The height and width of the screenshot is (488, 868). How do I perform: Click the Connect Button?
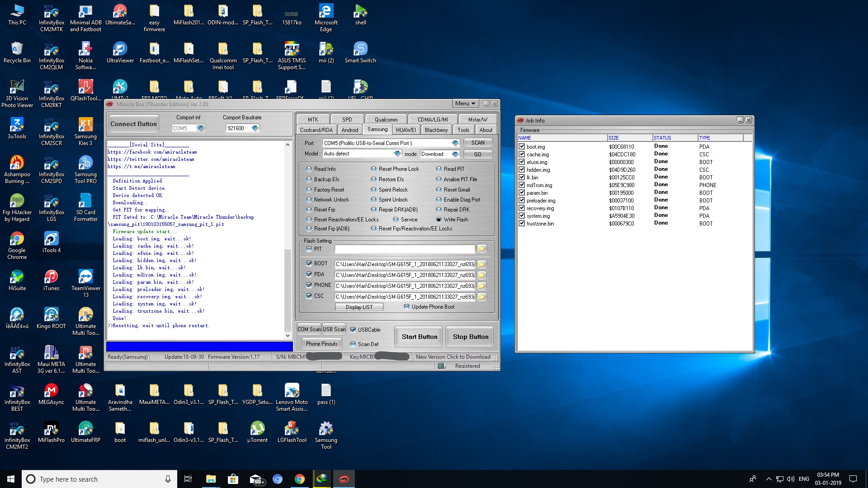coord(133,124)
